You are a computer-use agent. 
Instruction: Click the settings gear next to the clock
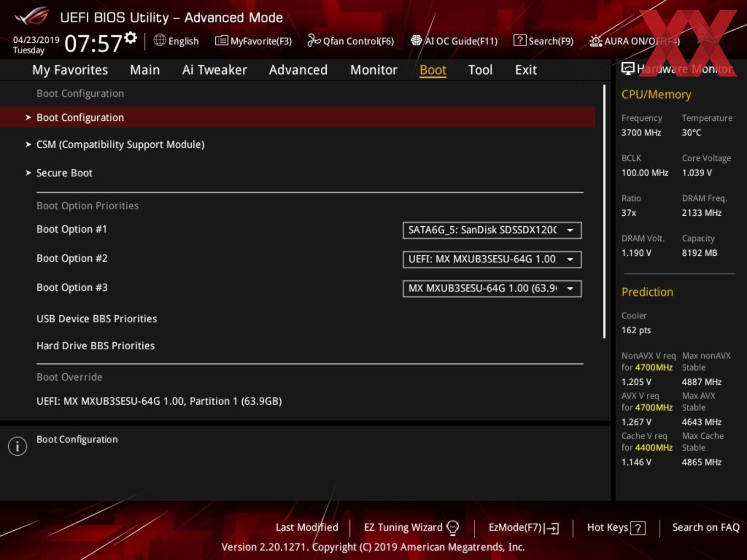(x=131, y=38)
